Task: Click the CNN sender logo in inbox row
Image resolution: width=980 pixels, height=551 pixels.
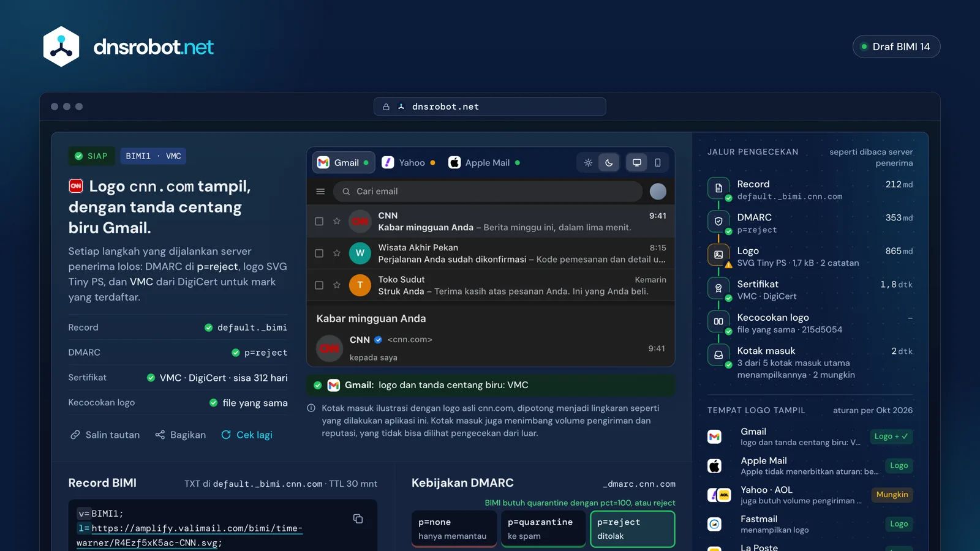Action: (x=360, y=222)
